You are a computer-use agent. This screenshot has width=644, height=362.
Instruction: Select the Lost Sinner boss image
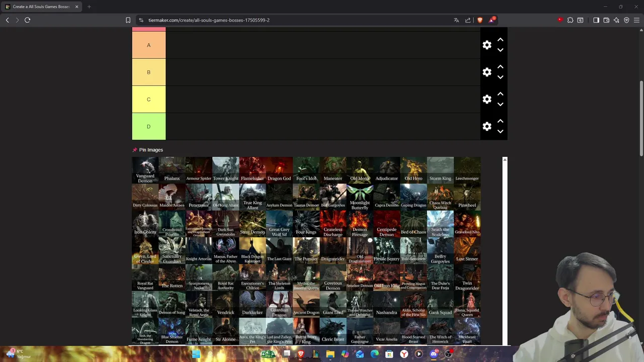click(467, 251)
